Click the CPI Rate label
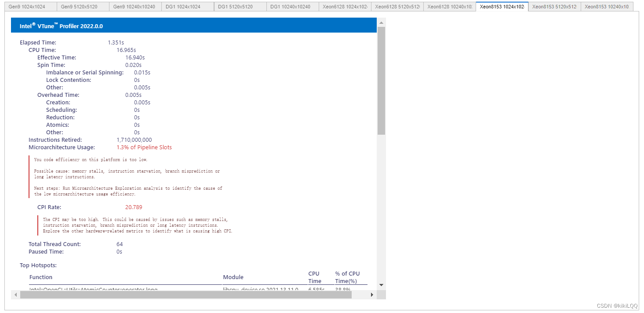 [49, 207]
